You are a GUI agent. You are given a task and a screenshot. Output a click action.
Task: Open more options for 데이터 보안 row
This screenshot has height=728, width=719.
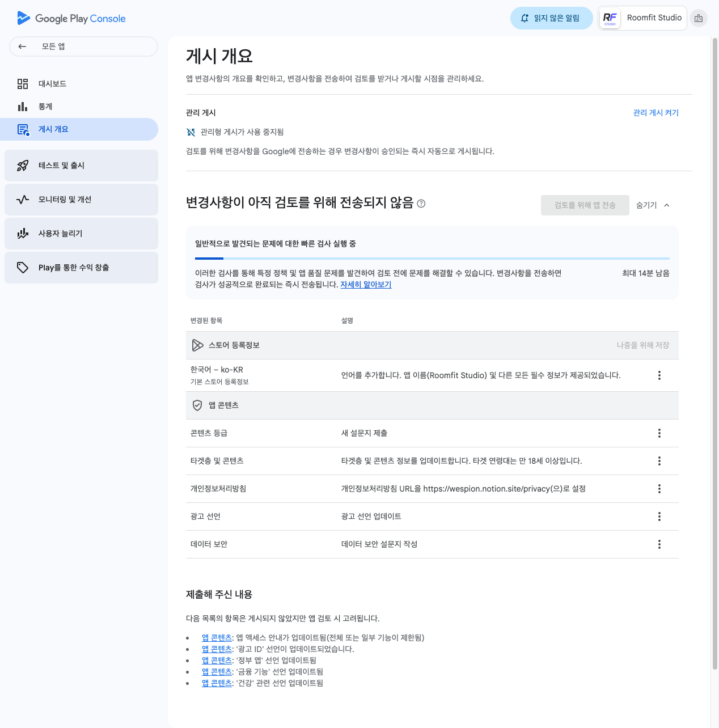pyautogui.click(x=659, y=544)
